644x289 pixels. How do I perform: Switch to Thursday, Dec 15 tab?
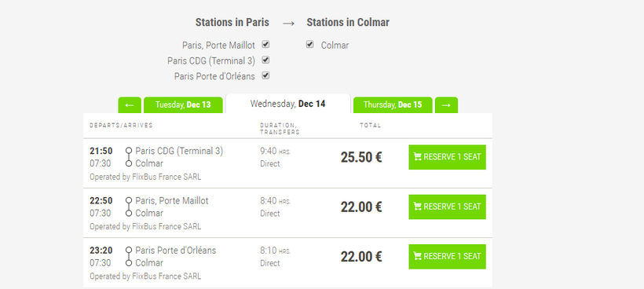pos(393,105)
